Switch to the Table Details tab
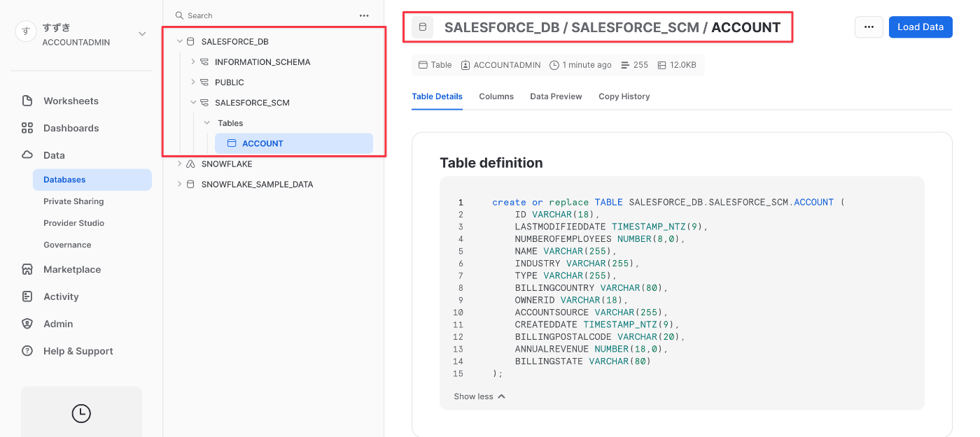Viewport: 980px width, 437px height. click(437, 96)
